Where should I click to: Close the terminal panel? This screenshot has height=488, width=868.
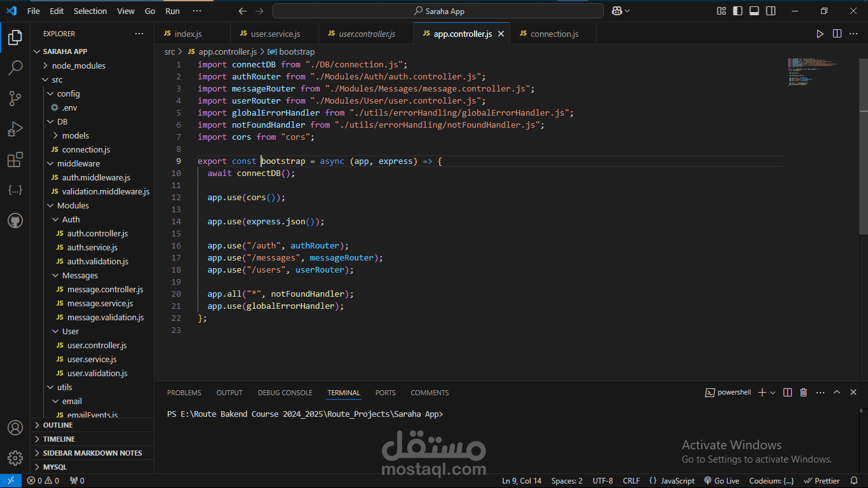click(x=854, y=393)
